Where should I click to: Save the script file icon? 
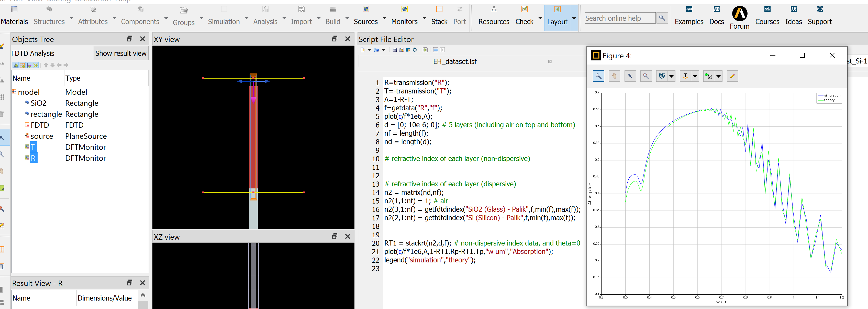pos(395,50)
